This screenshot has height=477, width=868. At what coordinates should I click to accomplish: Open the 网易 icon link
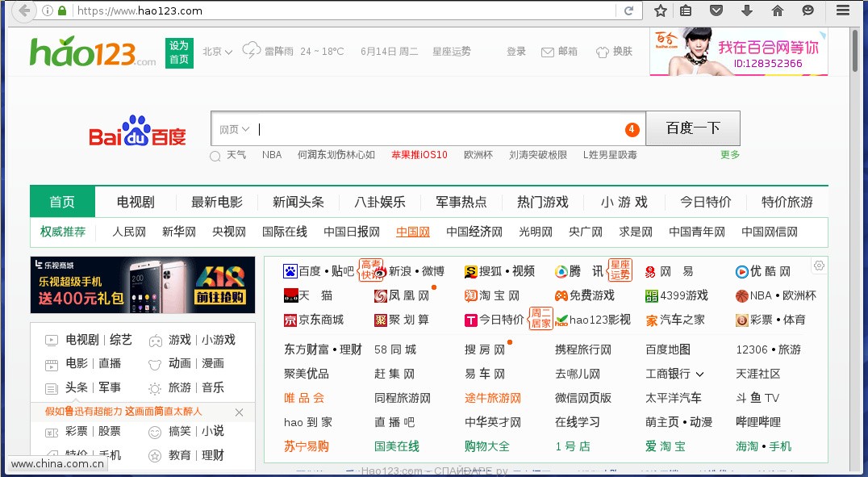coord(650,272)
